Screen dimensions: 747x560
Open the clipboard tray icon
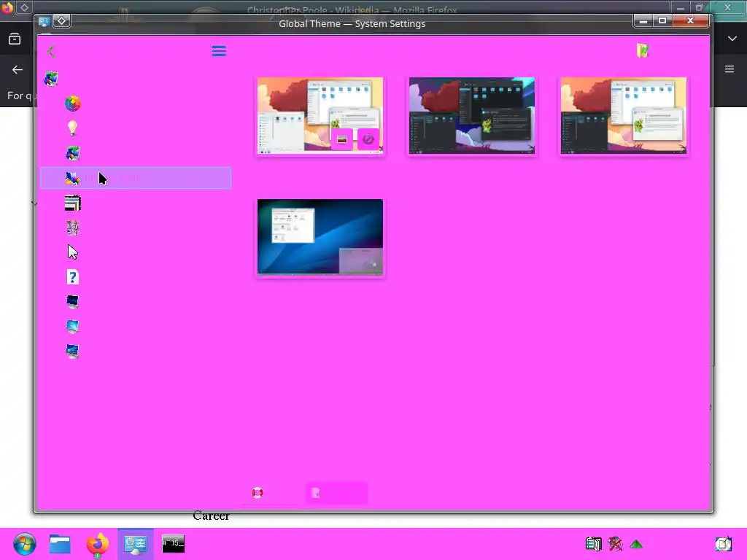point(594,544)
